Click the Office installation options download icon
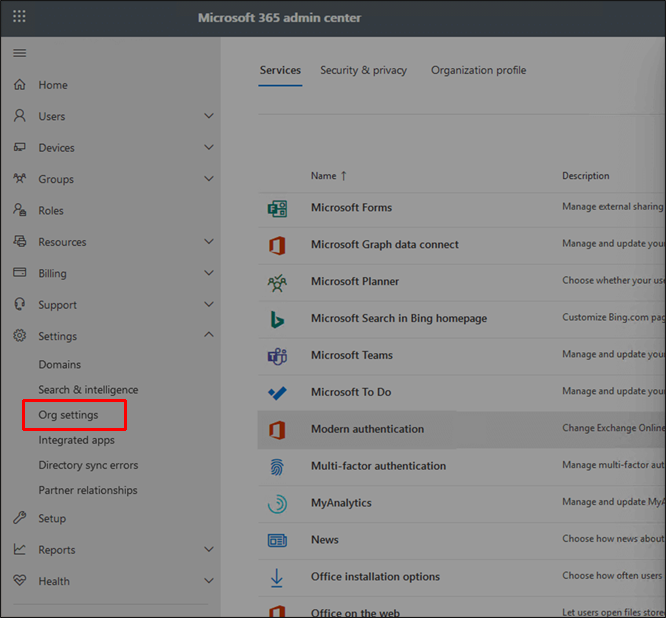 (277, 577)
